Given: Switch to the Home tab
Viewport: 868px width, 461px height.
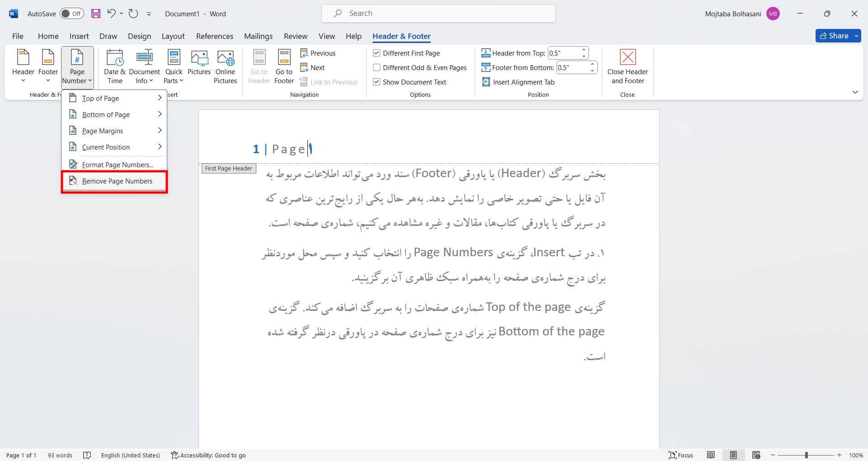Looking at the screenshot, I should coord(48,36).
